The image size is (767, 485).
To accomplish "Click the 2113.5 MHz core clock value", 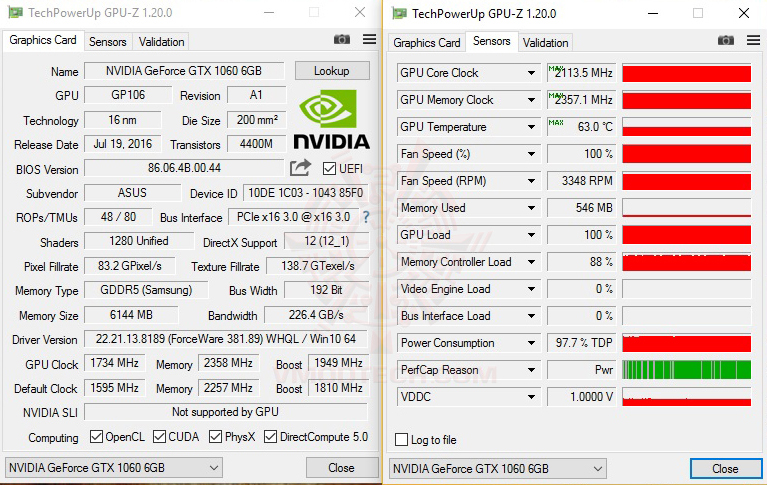I will (582, 73).
